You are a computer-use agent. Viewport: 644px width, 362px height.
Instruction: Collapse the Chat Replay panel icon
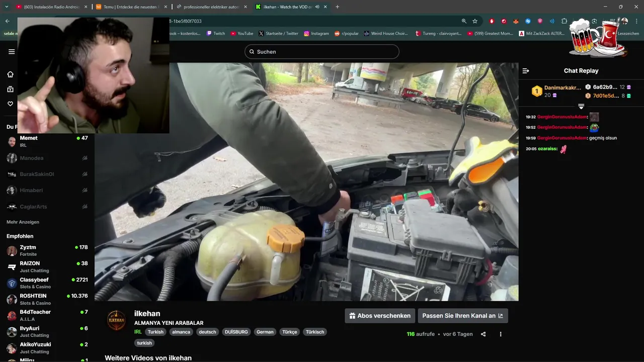coord(526,71)
